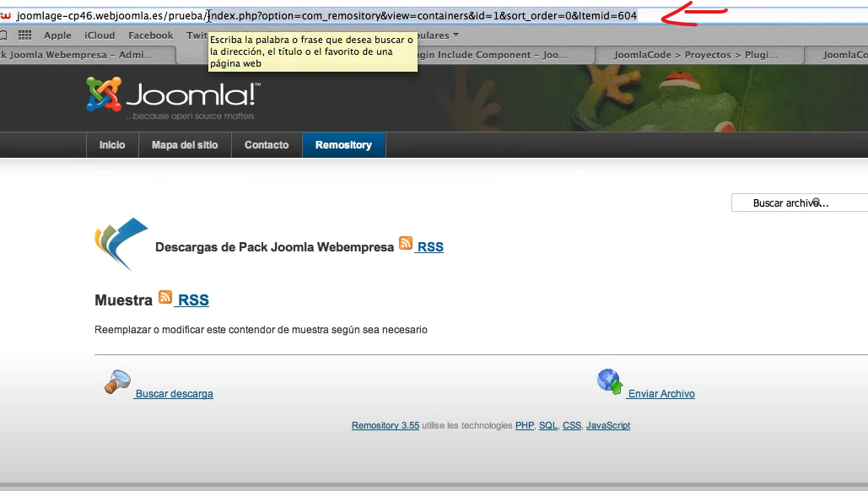Click the site favicon in address bar
Image resolution: width=868 pixels, height=491 pixels.
[5, 15]
